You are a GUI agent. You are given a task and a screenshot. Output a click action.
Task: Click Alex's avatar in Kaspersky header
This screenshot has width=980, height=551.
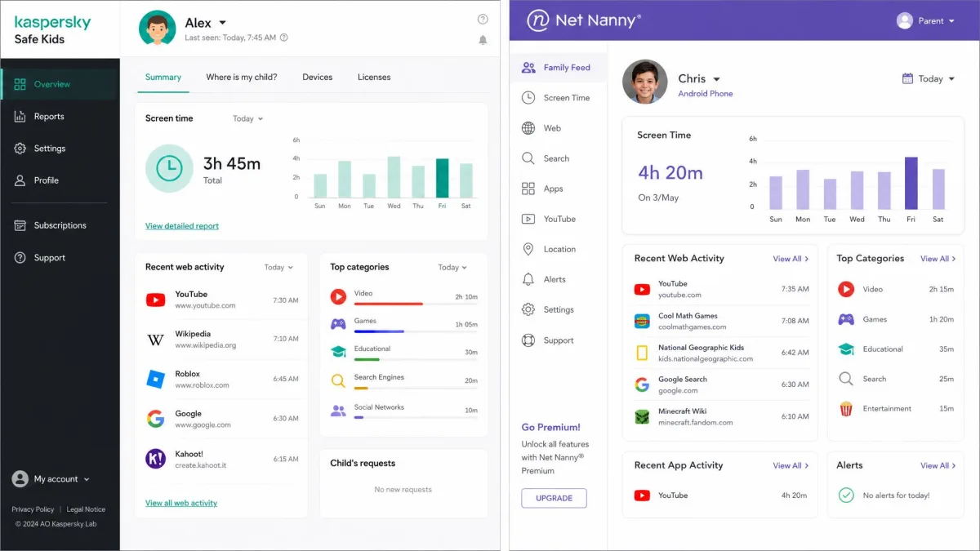157,28
